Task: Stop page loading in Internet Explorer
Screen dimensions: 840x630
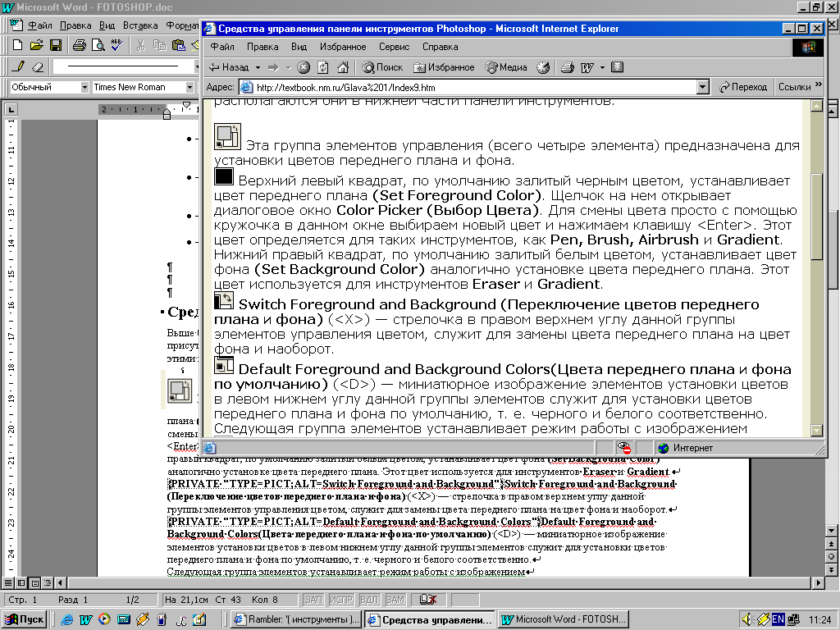Action: point(304,67)
